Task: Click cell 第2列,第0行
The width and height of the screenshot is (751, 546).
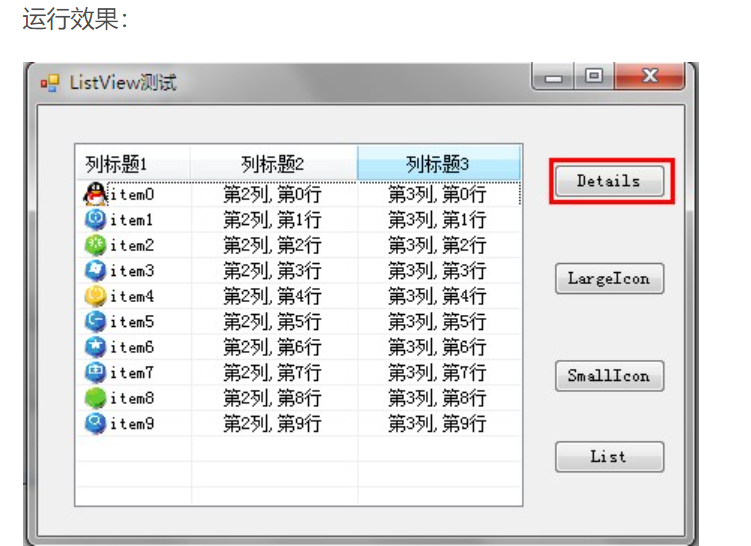Action: coord(273,194)
